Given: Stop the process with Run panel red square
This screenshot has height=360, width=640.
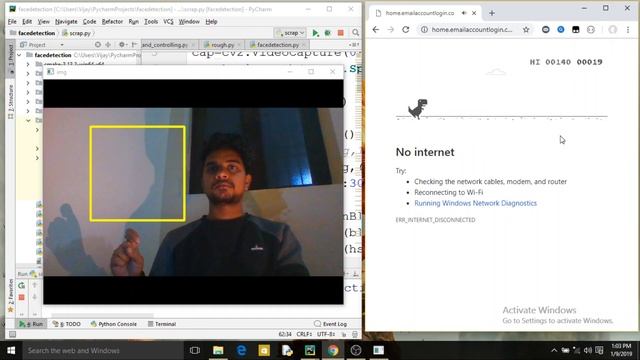Looking at the screenshot, I should click(22, 298).
